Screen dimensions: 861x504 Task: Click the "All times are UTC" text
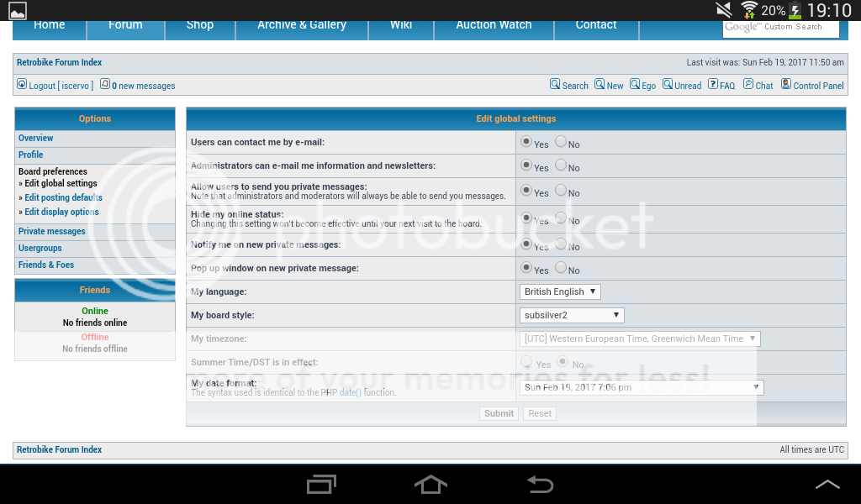click(811, 449)
